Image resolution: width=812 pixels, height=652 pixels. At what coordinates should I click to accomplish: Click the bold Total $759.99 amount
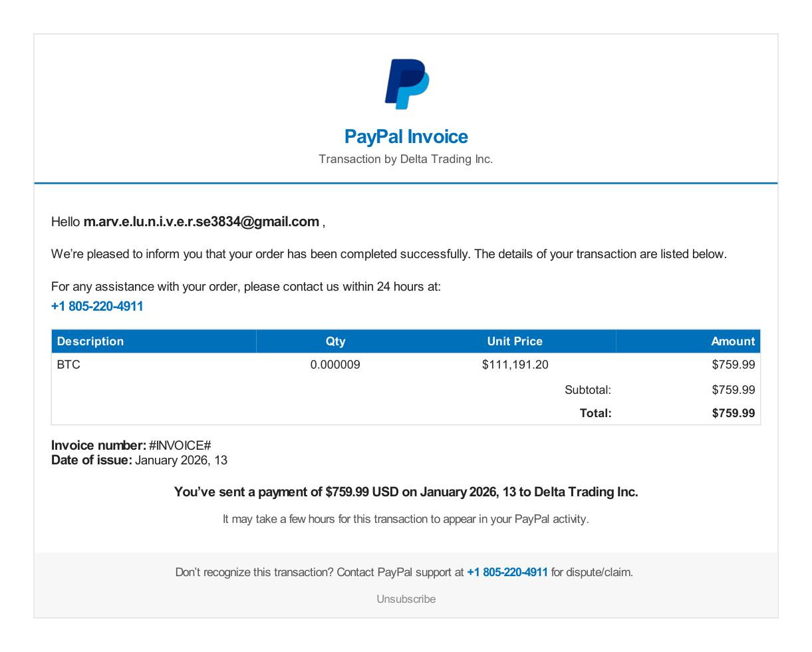(x=734, y=413)
